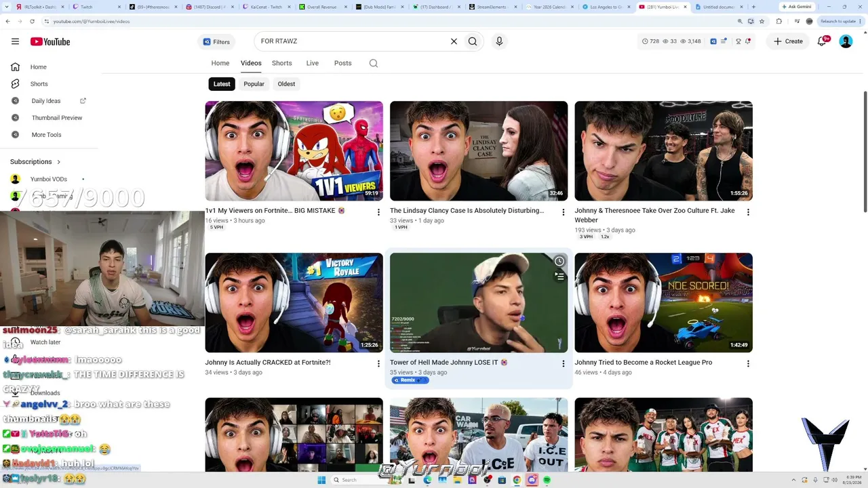Open options for Tower of Hell video

(x=563, y=364)
